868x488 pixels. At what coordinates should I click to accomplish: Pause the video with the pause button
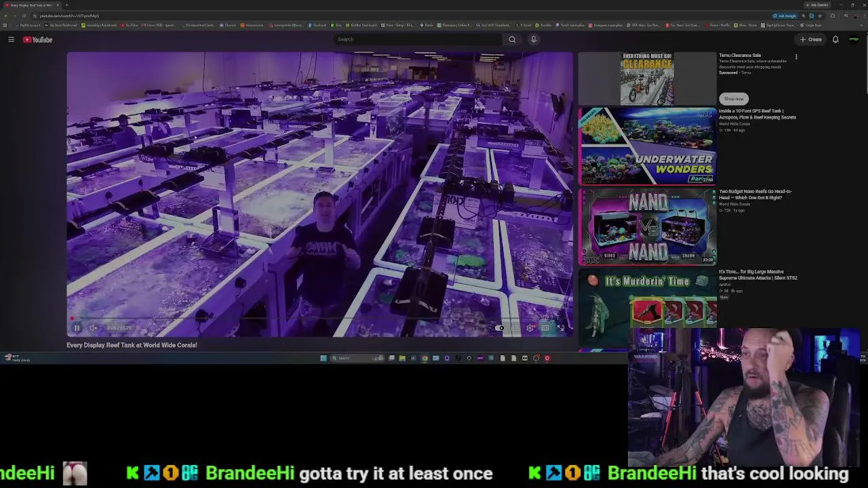click(77, 328)
